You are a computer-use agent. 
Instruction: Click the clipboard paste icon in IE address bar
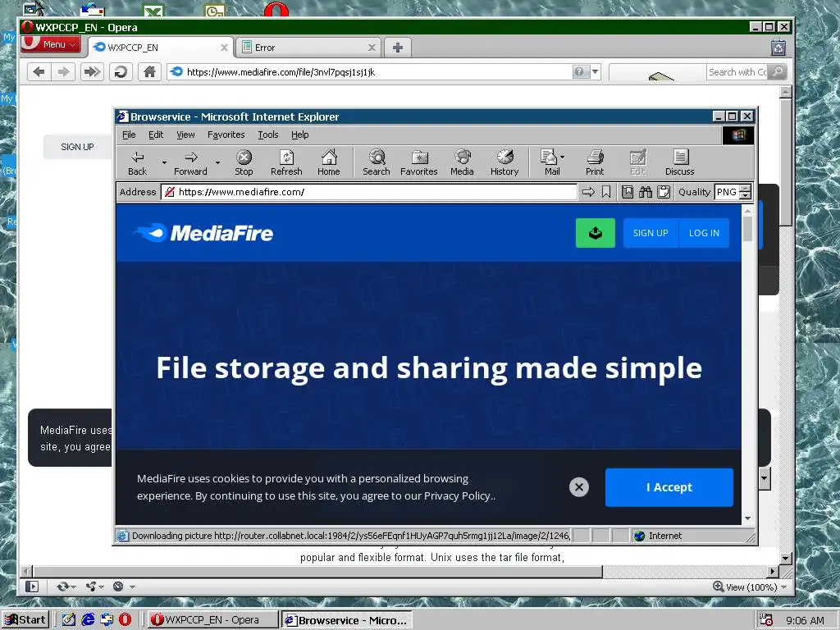coord(664,192)
